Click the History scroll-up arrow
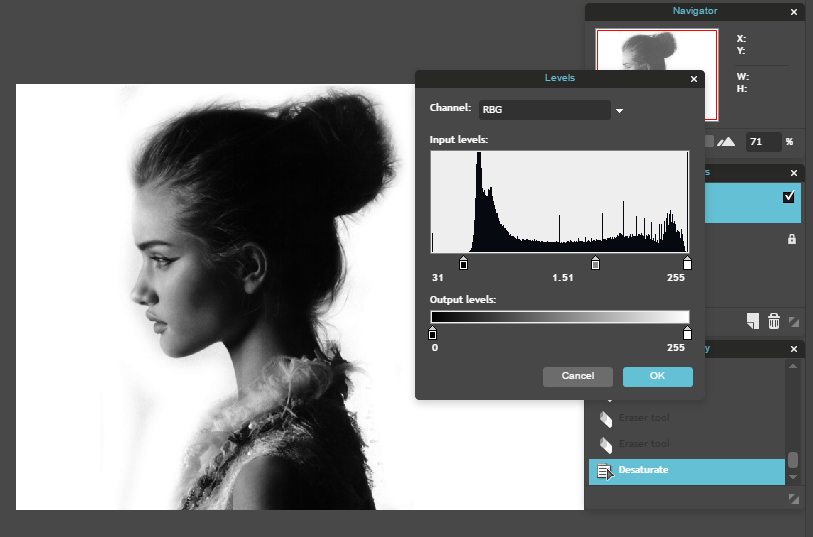The height and width of the screenshot is (537, 813). 793,366
